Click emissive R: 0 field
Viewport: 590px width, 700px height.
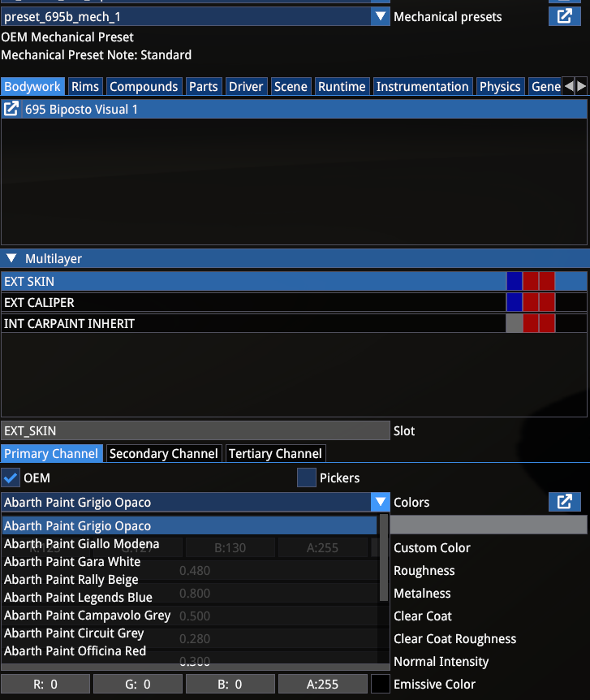[45, 684]
